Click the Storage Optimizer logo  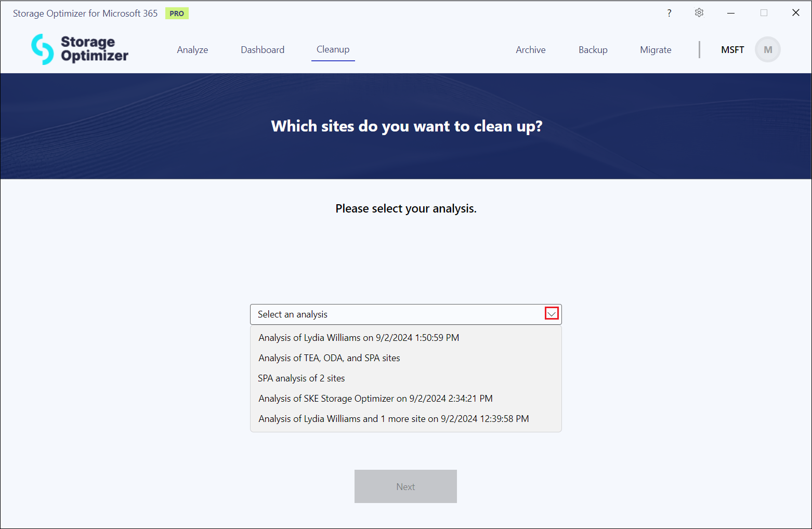(x=80, y=49)
